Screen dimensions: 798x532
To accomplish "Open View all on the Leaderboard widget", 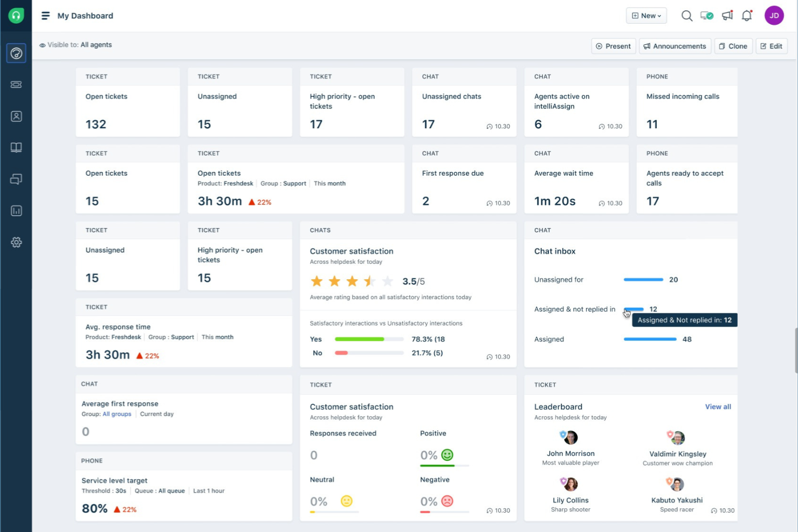I will click(x=718, y=406).
